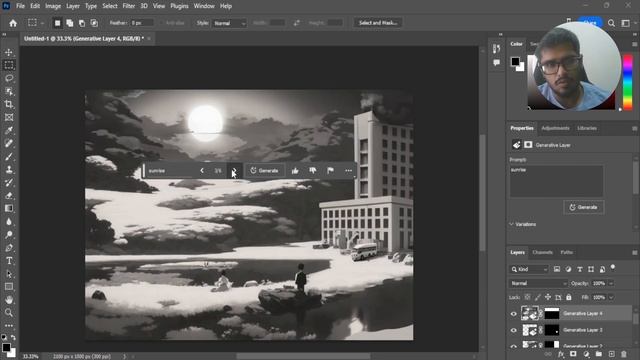This screenshot has height=360, width=640.
Task: Select the Pen tool
Action: pos(9,248)
